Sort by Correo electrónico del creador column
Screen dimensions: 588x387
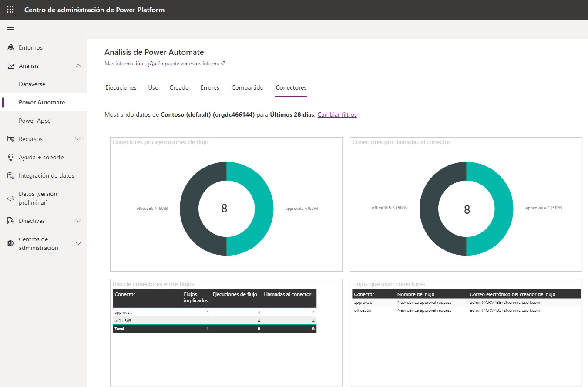point(524,294)
